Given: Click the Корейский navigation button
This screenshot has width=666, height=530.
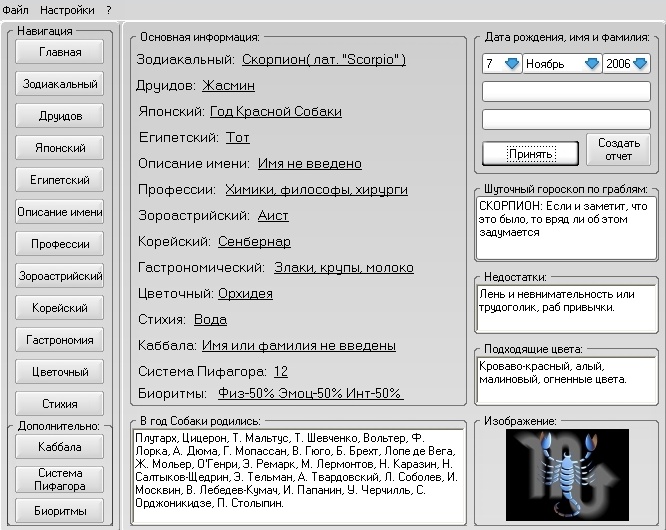Looking at the screenshot, I should [59, 307].
